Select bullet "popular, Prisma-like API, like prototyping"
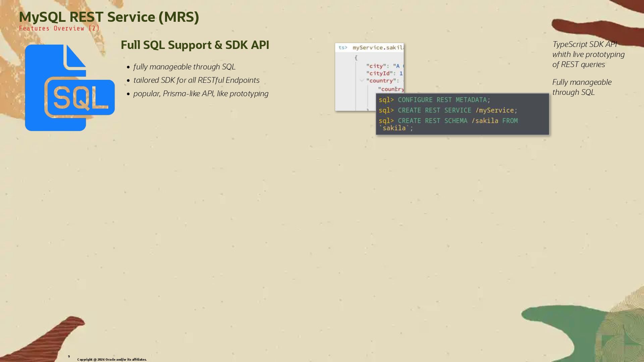The image size is (644, 362). [x=201, y=94]
